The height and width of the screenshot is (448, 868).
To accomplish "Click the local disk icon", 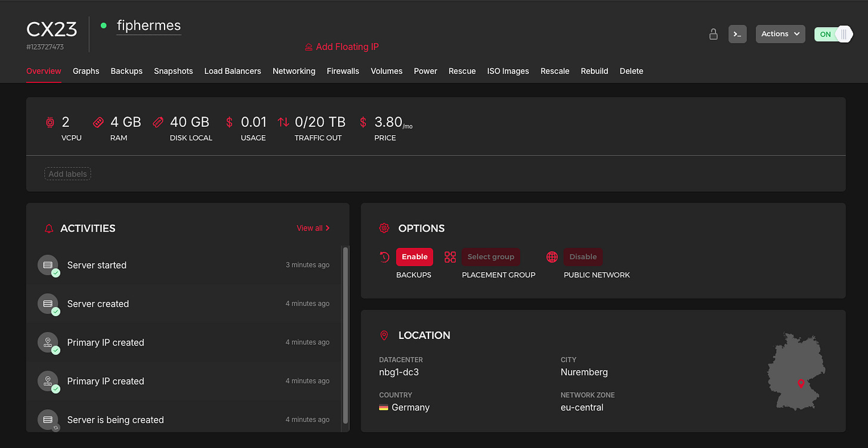I will [x=158, y=122].
